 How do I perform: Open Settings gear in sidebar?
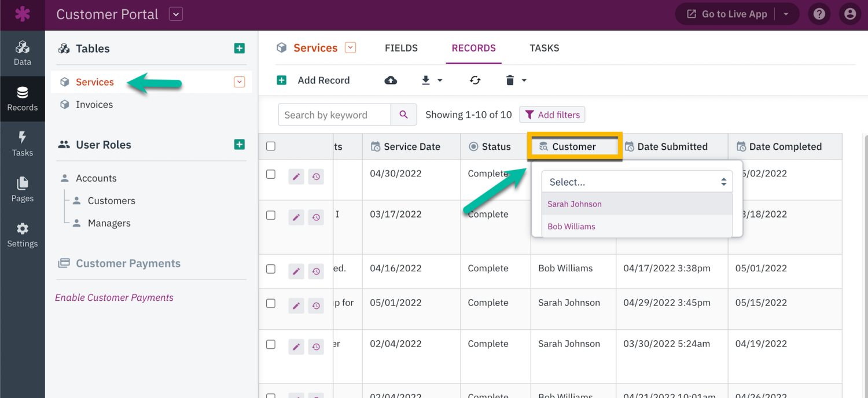22,235
